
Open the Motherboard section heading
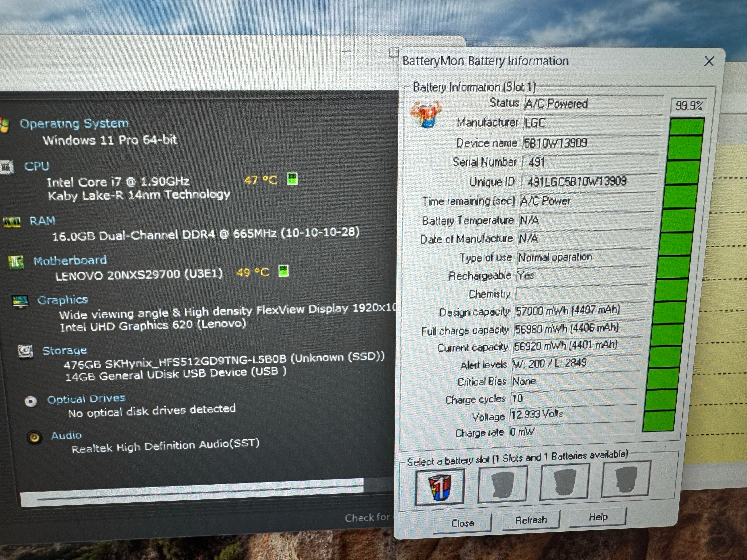[70, 261]
